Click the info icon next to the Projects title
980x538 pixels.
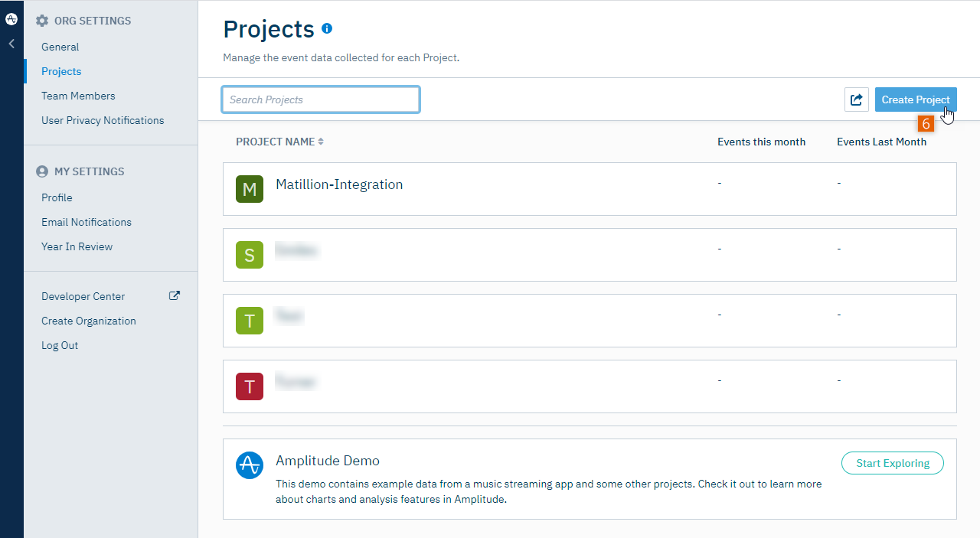[327, 28]
